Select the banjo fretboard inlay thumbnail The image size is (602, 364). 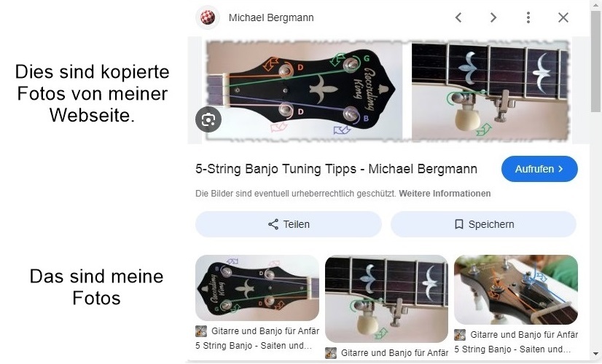point(386,298)
